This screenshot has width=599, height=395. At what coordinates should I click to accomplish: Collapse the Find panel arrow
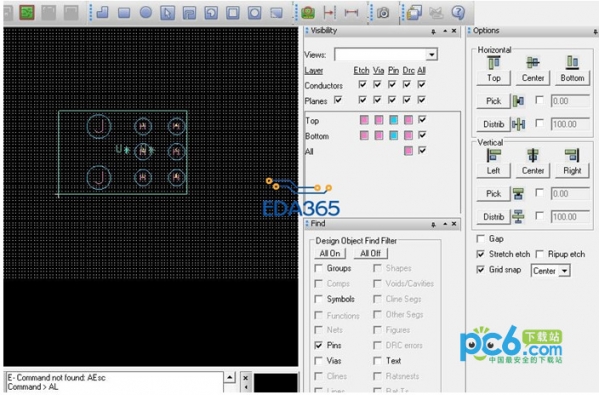(x=445, y=224)
